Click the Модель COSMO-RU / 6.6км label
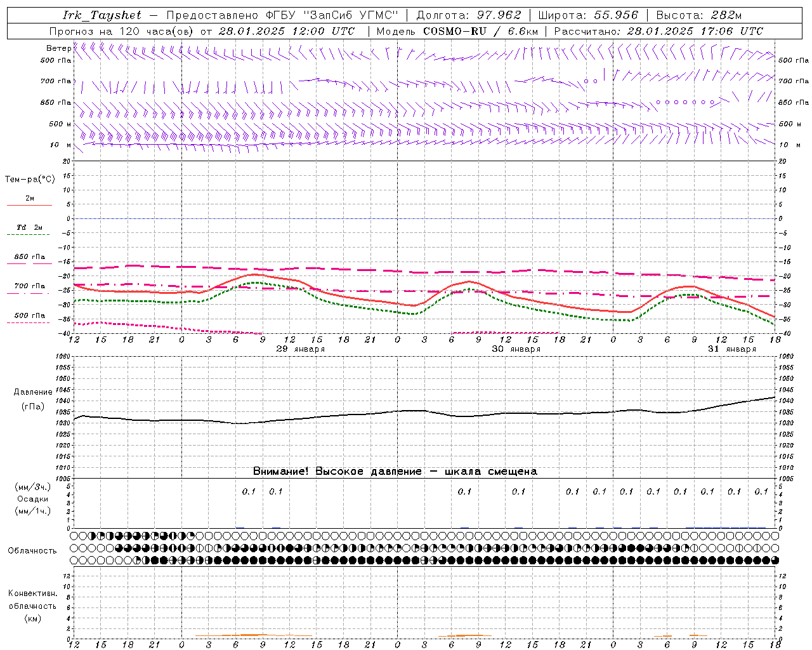The image size is (812, 650). [x=457, y=31]
